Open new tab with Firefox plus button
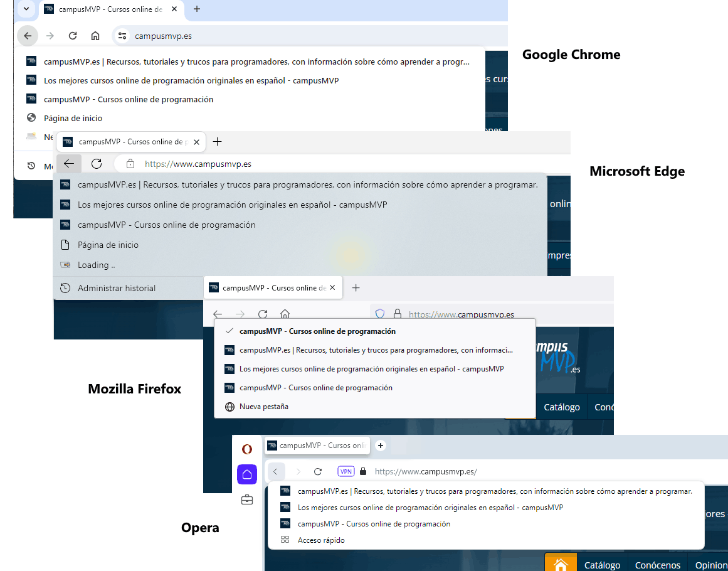The image size is (728, 571). (356, 287)
